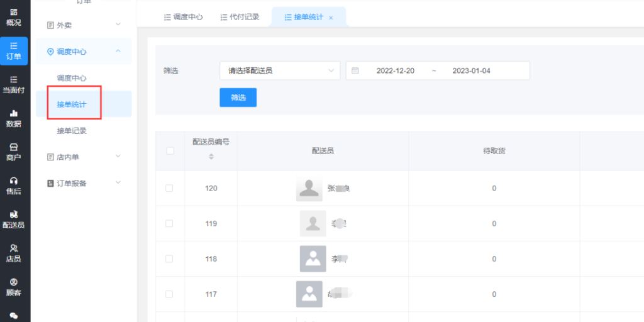The image size is (644, 322).
Task: Open 配送员 delivery staff sidebar icon
Action: pyautogui.click(x=14, y=219)
